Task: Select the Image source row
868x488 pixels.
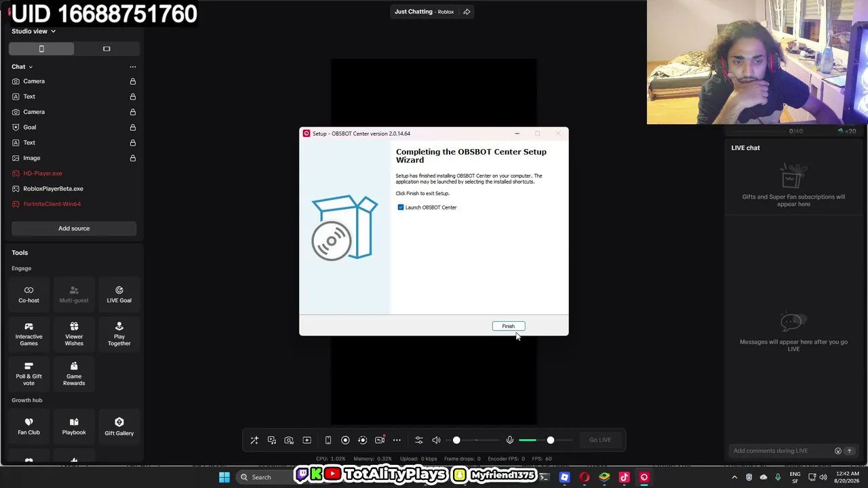Action: pos(74,158)
